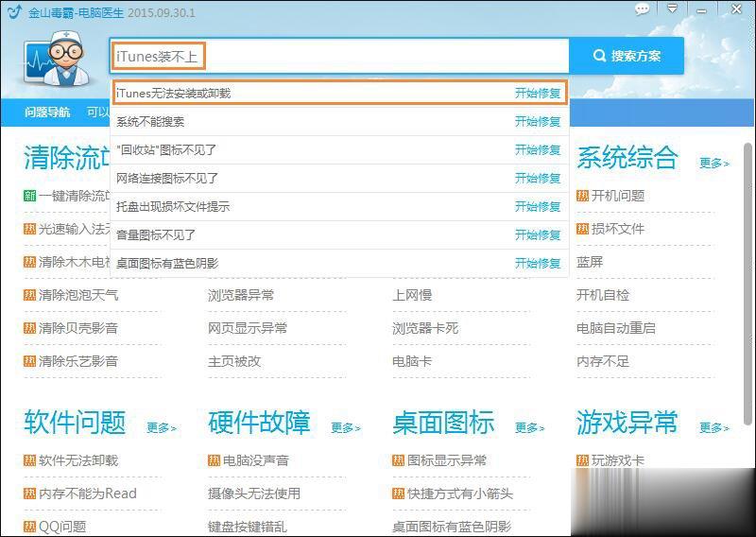756x537 pixels.
Task: Start repair for "回收站"图标不见了
Action: 538,150
